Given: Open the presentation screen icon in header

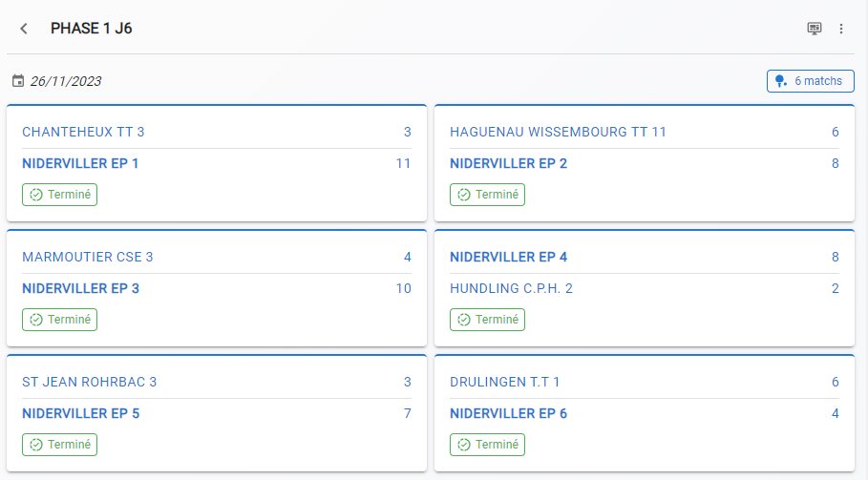Looking at the screenshot, I should click(814, 29).
